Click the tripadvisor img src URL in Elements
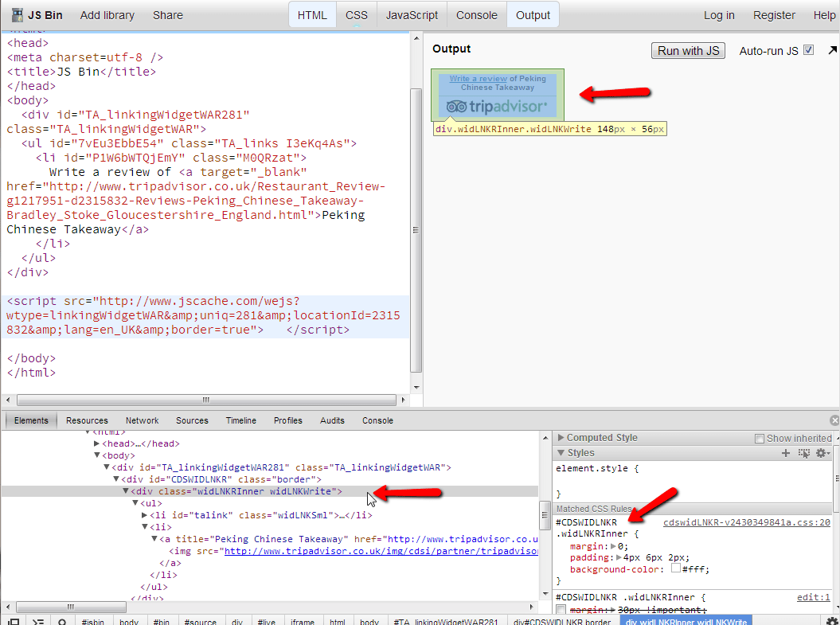 click(381, 550)
